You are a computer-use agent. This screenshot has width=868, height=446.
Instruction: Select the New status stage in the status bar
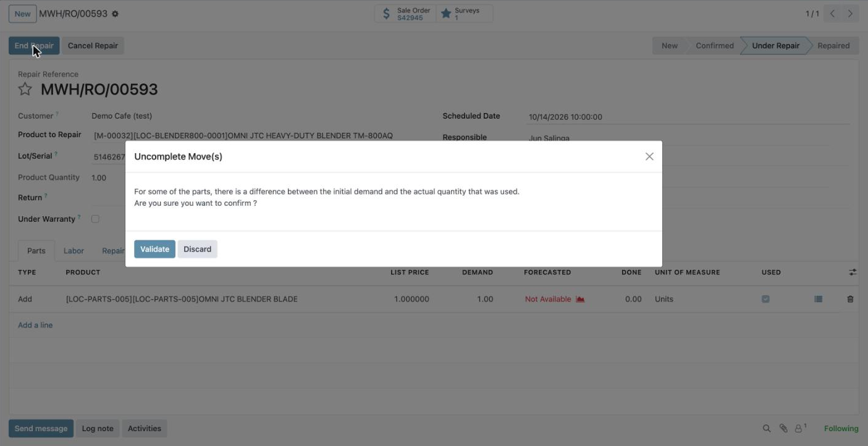670,46
